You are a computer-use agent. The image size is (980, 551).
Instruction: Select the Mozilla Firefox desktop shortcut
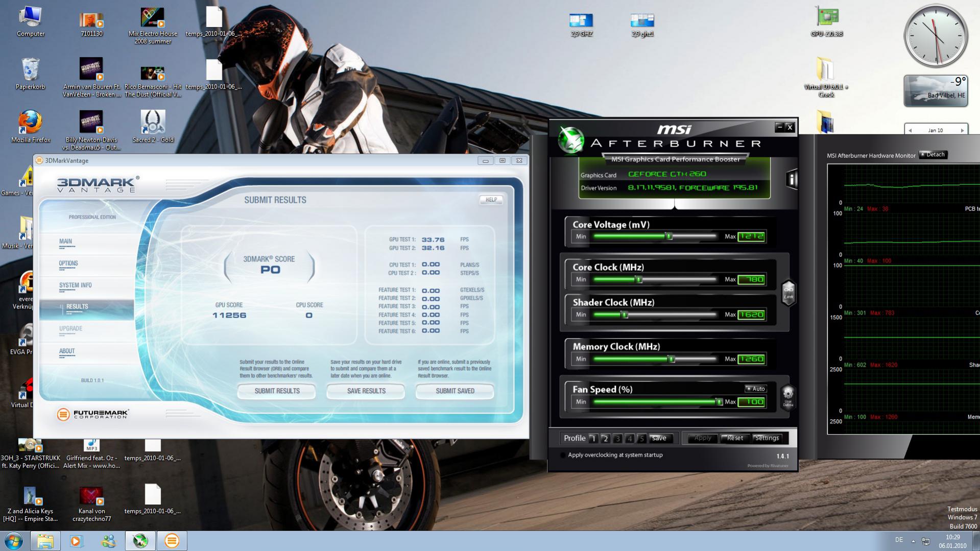[x=31, y=127]
